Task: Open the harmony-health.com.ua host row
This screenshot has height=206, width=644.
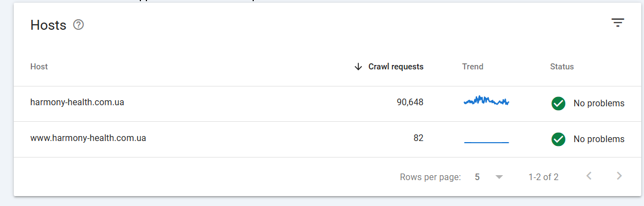Action: (328, 104)
